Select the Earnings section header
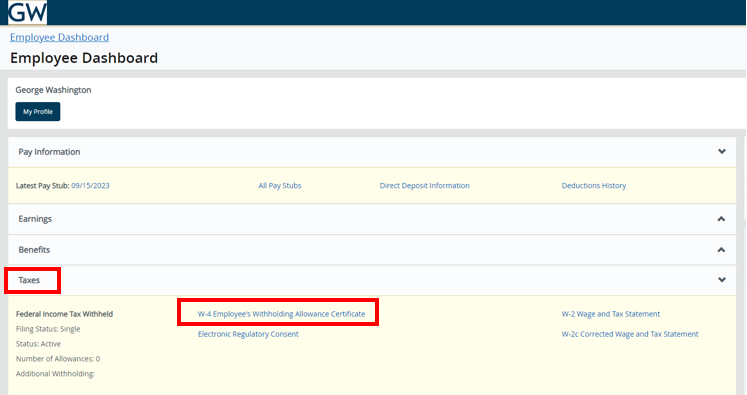 372,219
